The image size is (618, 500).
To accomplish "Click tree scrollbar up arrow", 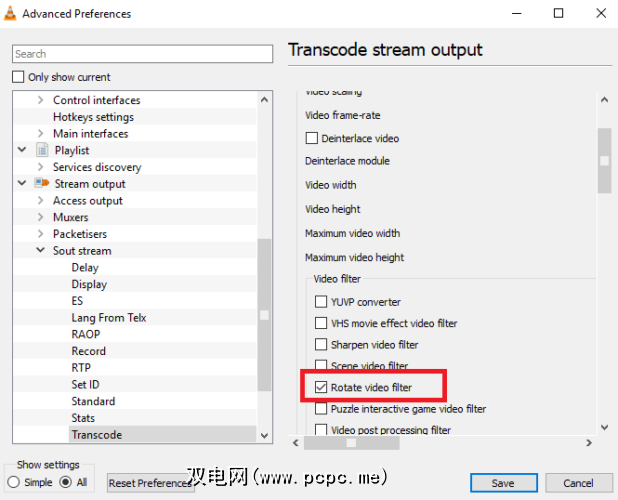I will (x=264, y=100).
